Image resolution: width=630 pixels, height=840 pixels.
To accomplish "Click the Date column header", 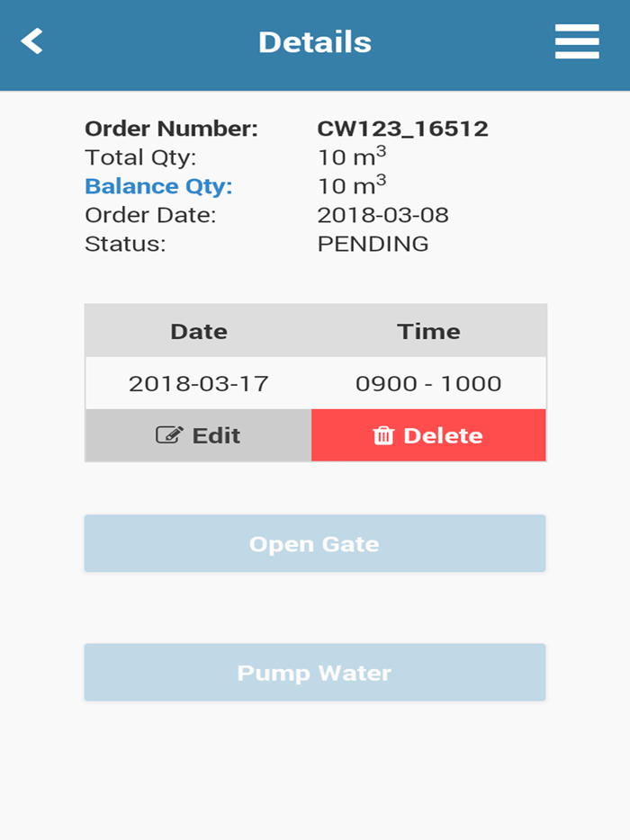I will tap(198, 330).
